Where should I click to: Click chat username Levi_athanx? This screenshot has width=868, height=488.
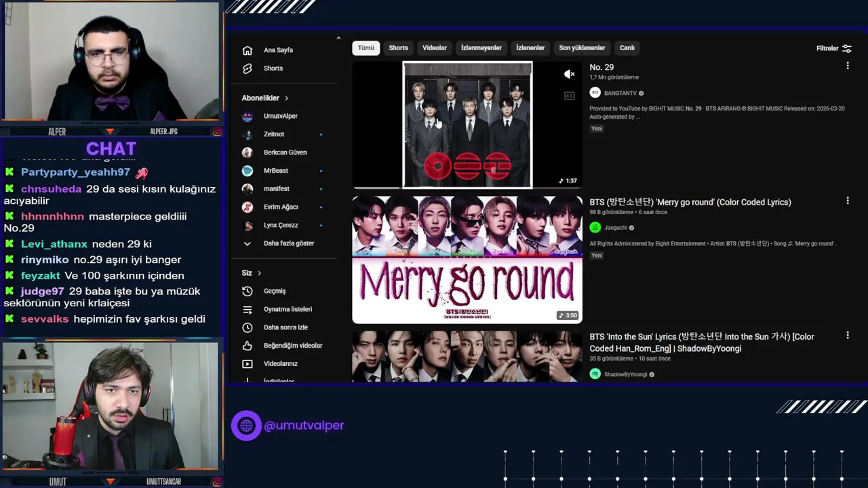pyautogui.click(x=54, y=244)
